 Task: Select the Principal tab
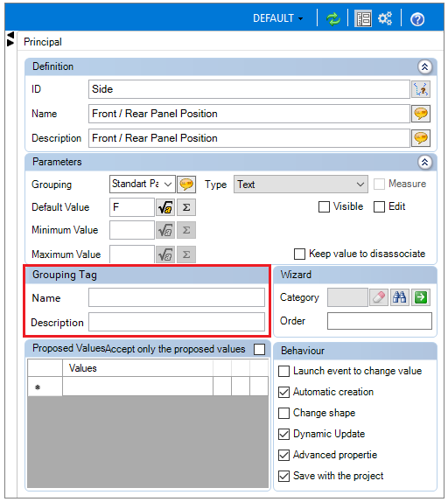coord(43,42)
